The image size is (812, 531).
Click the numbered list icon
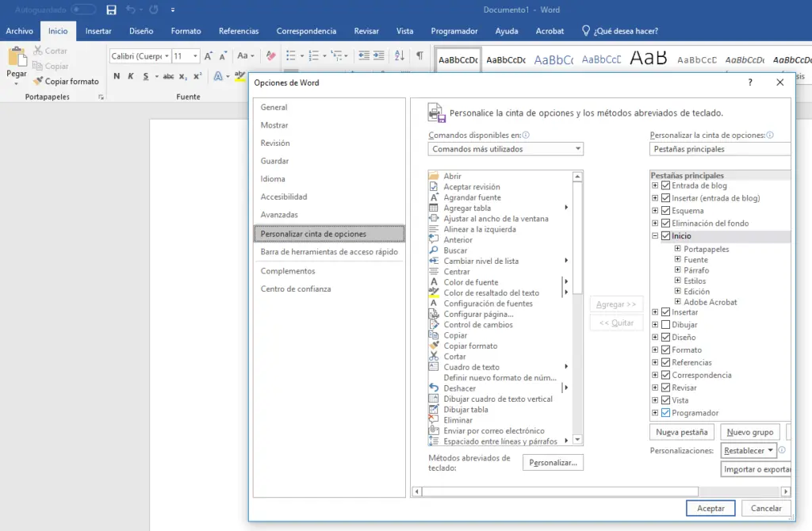click(314, 55)
